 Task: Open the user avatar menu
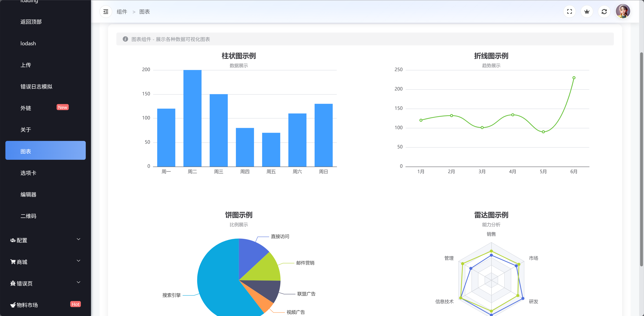click(x=622, y=11)
